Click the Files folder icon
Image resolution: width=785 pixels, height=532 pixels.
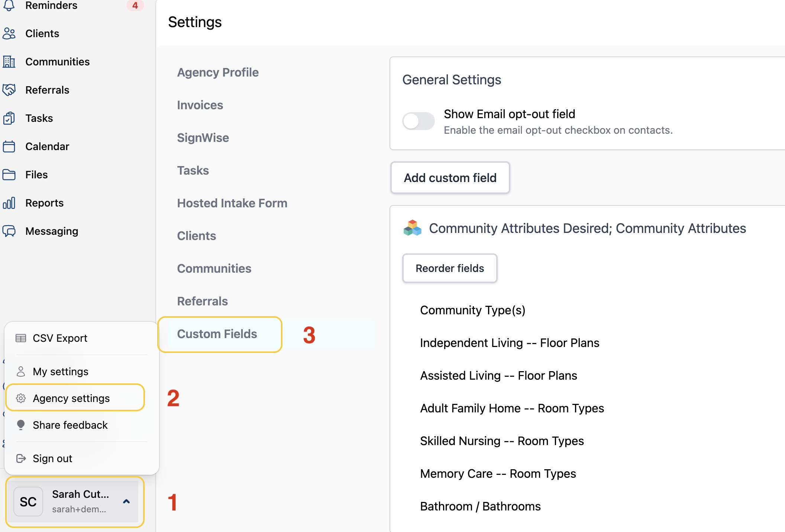(9, 175)
